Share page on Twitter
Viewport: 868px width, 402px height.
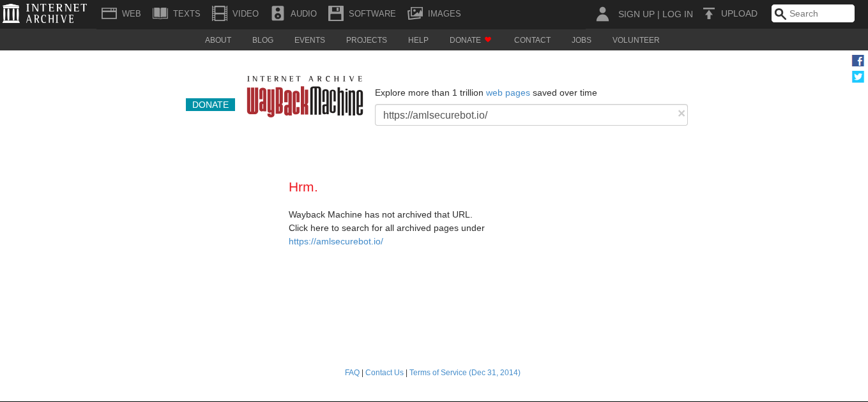coord(858,77)
